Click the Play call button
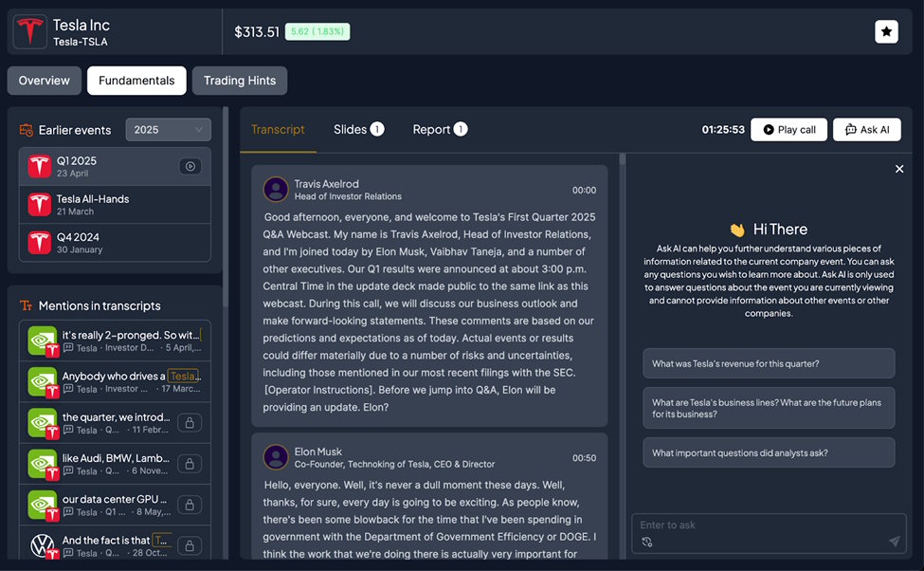The image size is (924, 571). click(x=788, y=129)
